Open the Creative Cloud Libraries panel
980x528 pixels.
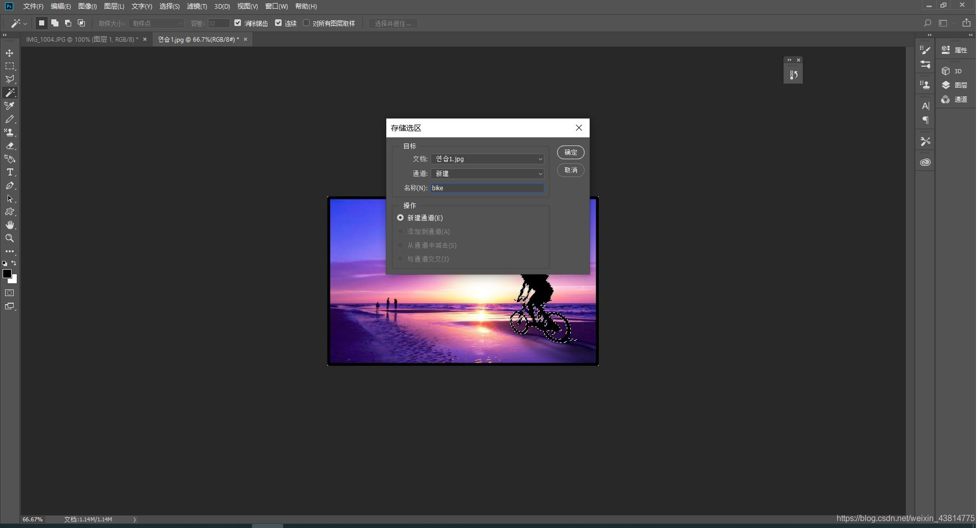click(925, 162)
